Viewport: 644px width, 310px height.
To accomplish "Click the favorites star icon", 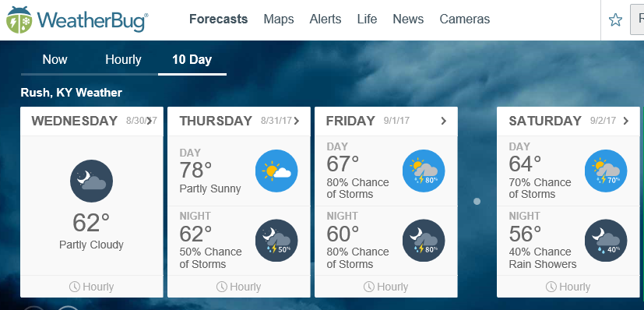I will (x=615, y=19).
